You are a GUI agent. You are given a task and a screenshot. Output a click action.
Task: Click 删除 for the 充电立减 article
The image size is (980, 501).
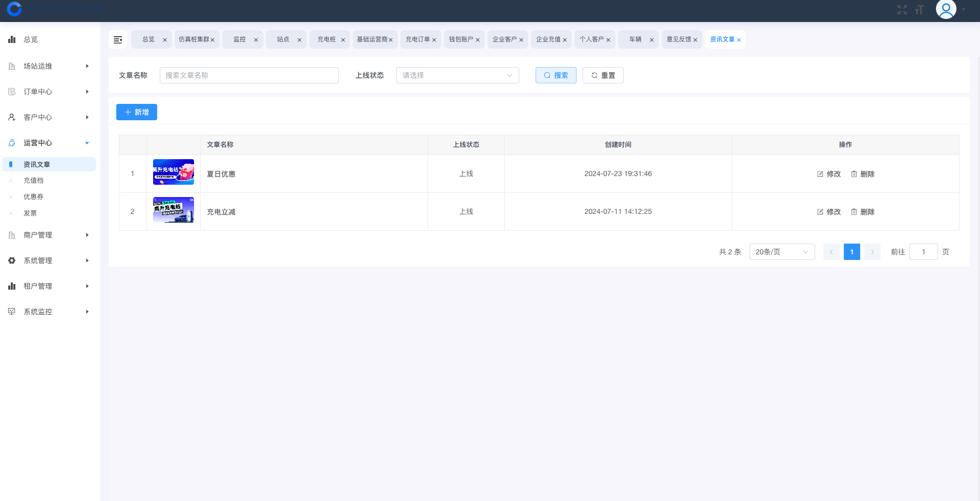863,212
